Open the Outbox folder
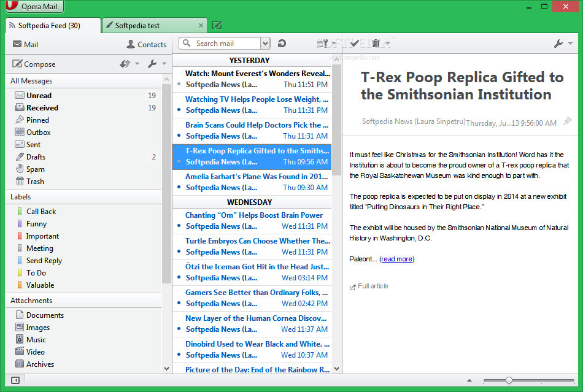The height and width of the screenshot is (392, 583). pos(83,133)
